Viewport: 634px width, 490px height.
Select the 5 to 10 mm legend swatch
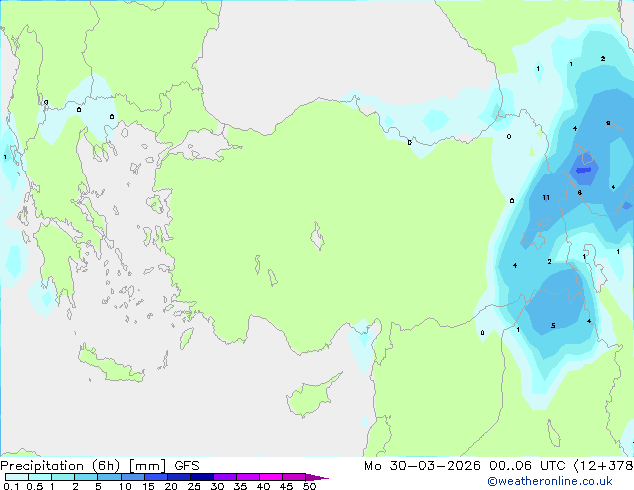[x=109, y=477]
